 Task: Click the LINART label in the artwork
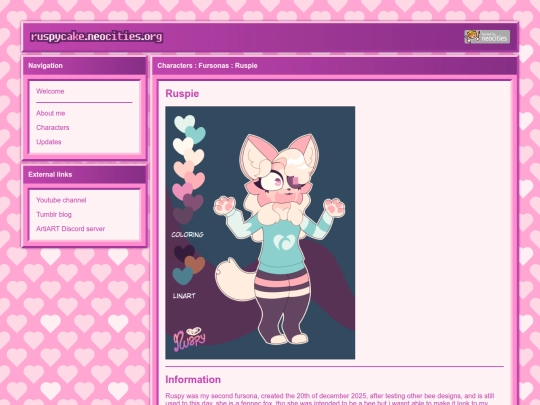click(184, 296)
